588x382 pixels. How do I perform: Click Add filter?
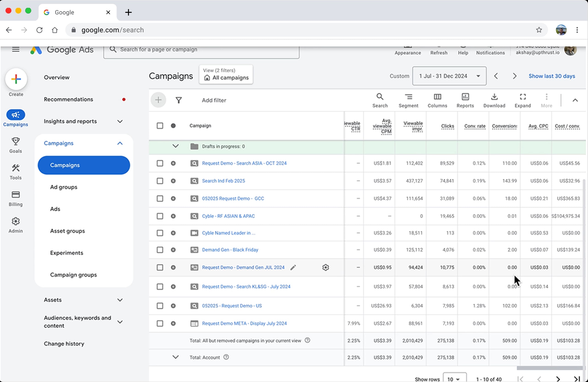coord(214,100)
